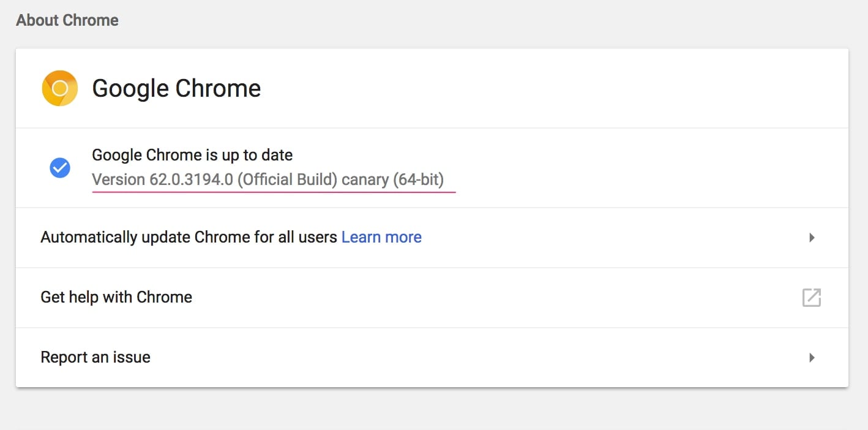The width and height of the screenshot is (868, 430).
Task: Click the pink underline beneath version text
Action: (274, 192)
